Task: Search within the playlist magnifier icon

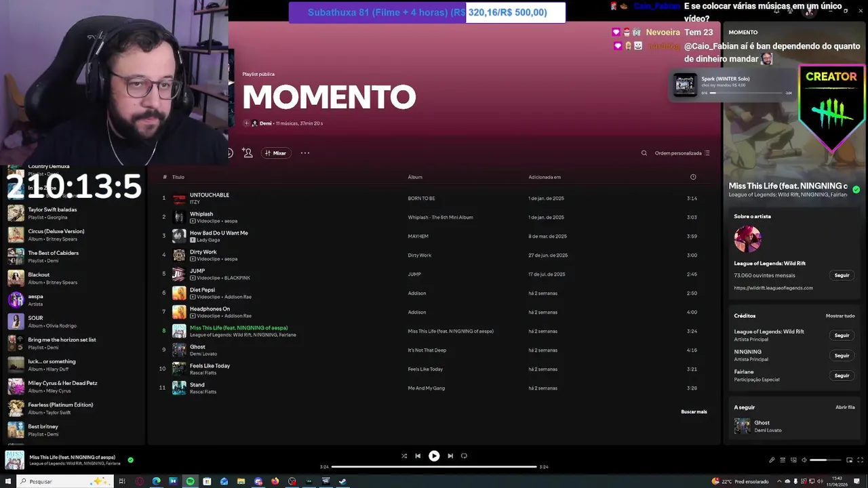Action: pos(644,153)
